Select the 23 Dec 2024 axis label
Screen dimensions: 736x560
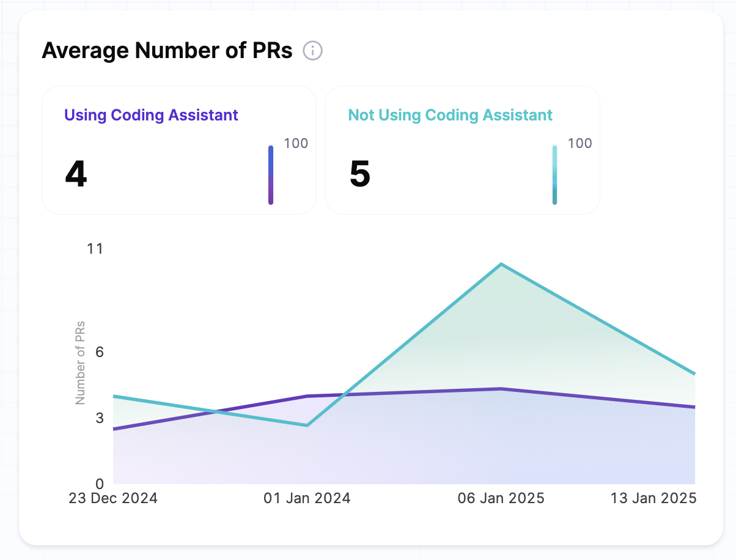click(x=113, y=498)
